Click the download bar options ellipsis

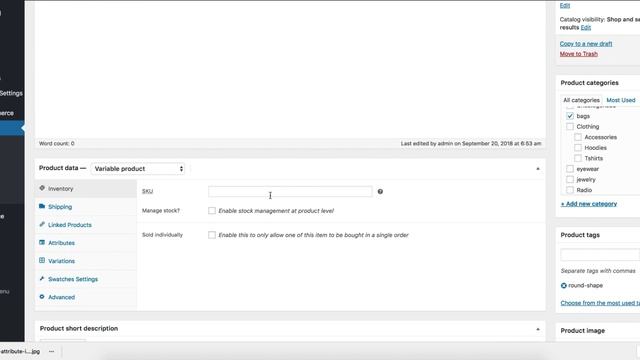(x=51, y=351)
